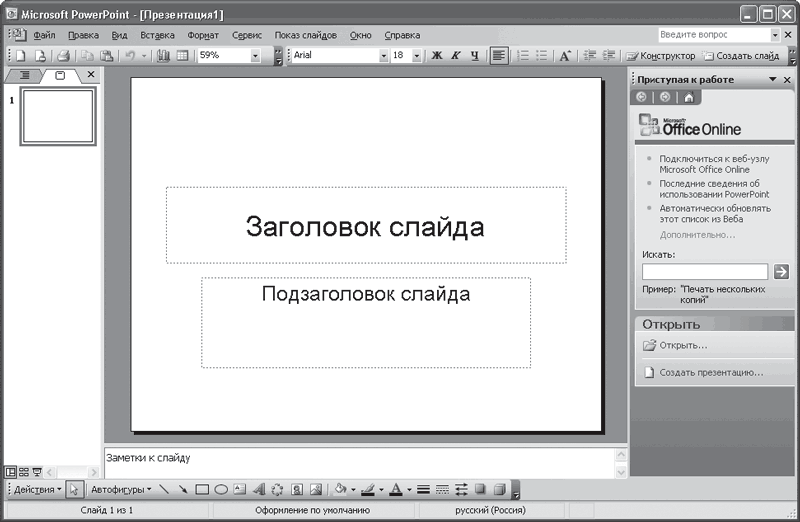The image size is (800, 522).
Task: Click the Создать презентацию link
Action: pyautogui.click(x=710, y=373)
